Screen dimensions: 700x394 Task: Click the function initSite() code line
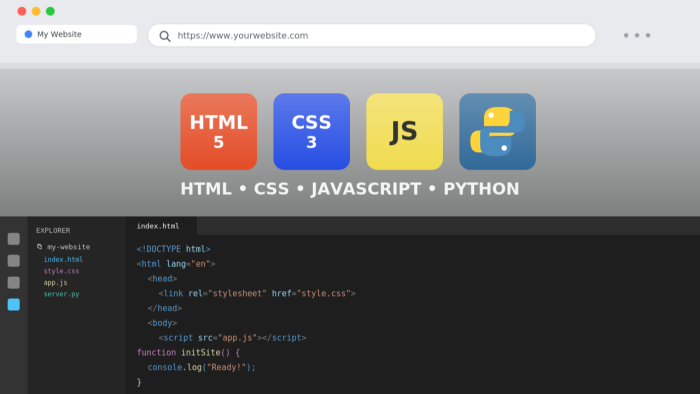click(188, 353)
